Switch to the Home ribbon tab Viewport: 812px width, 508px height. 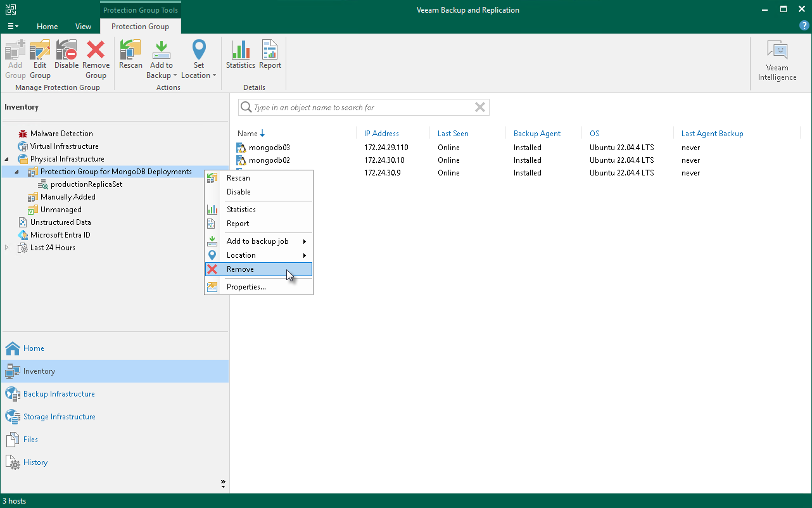pyautogui.click(x=47, y=27)
